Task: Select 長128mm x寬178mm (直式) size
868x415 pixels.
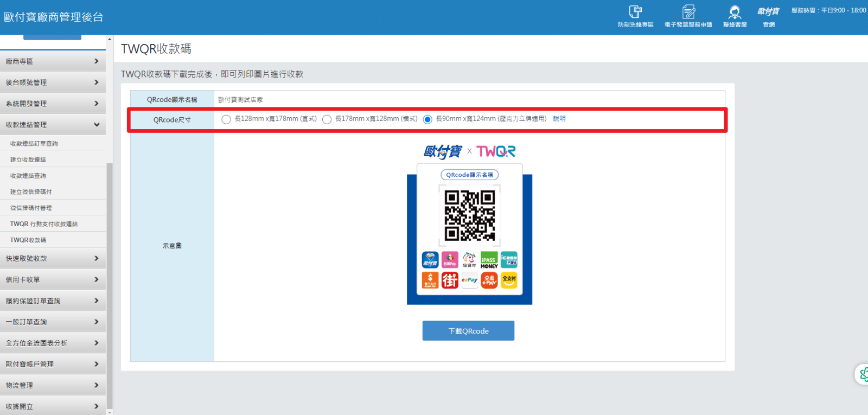Action: tap(226, 119)
